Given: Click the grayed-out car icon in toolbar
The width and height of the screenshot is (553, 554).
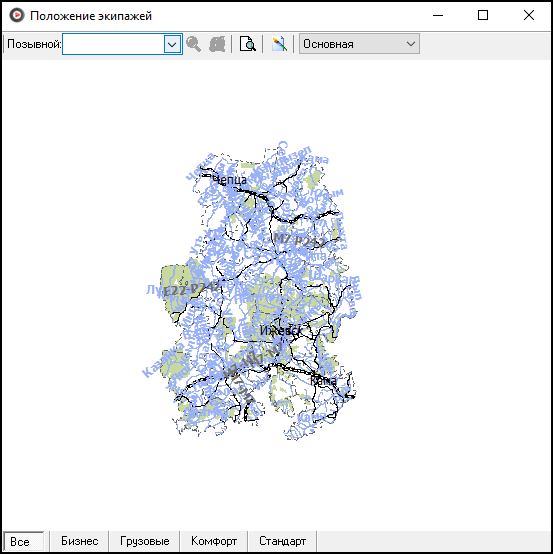Looking at the screenshot, I should click(217, 44).
